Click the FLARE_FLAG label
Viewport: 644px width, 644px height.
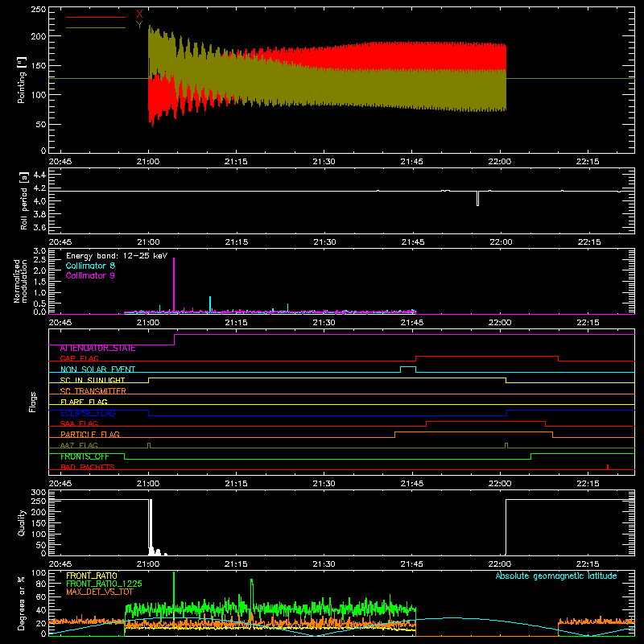[84, 402]
